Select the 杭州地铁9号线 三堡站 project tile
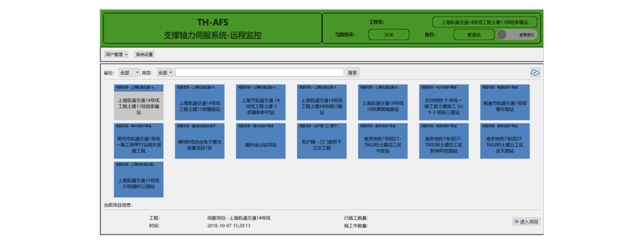 (444, 102)
